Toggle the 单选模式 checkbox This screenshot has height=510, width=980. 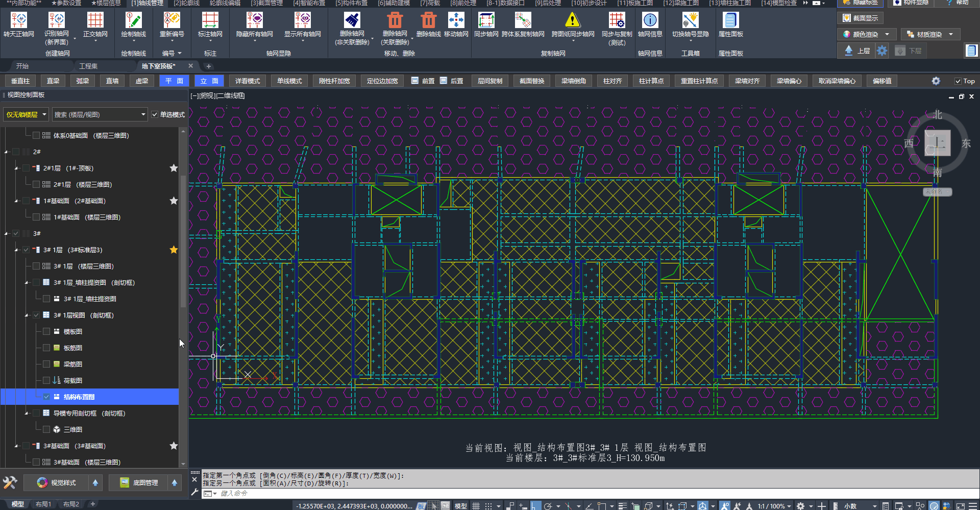[x=155, y=115]
